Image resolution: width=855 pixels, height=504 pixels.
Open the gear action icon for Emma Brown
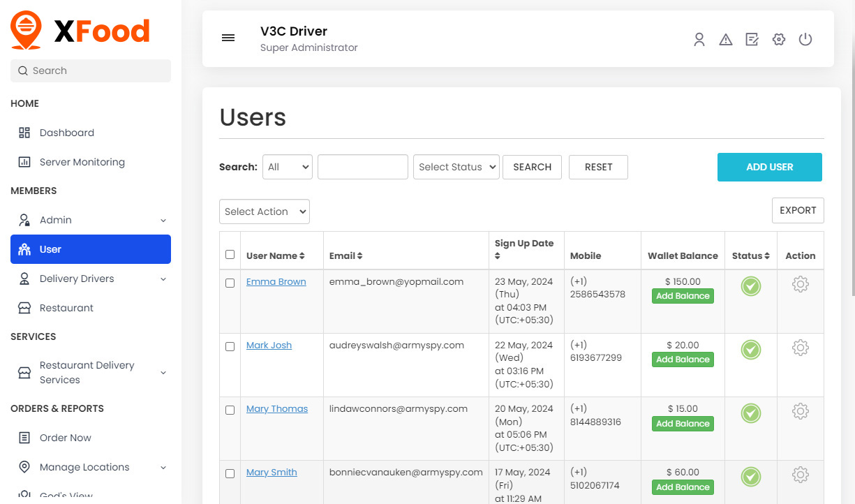coord(800,284)
